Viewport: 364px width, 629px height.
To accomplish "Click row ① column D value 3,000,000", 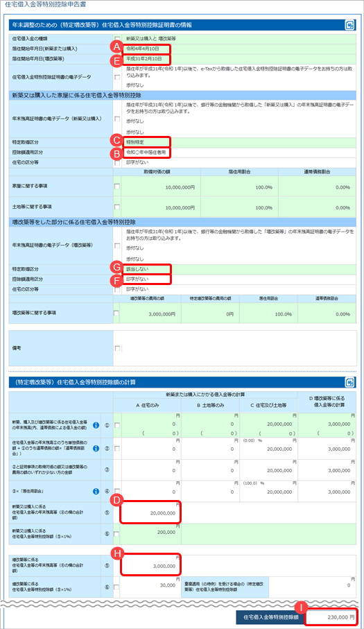I will 339,424.
